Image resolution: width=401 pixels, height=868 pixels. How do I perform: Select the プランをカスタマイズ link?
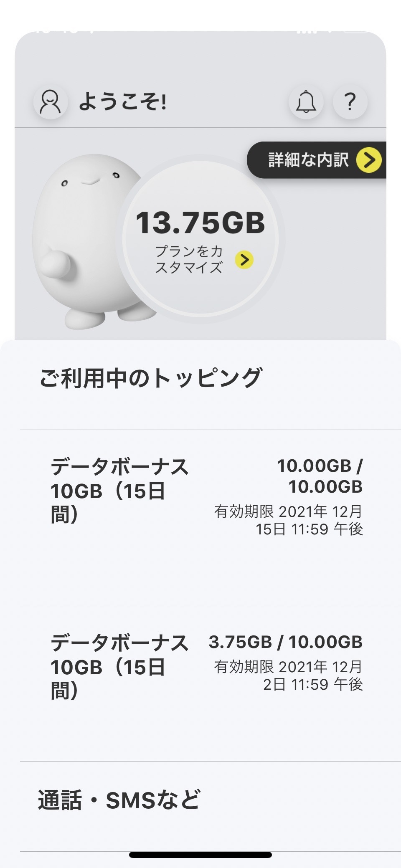point(189,259)
